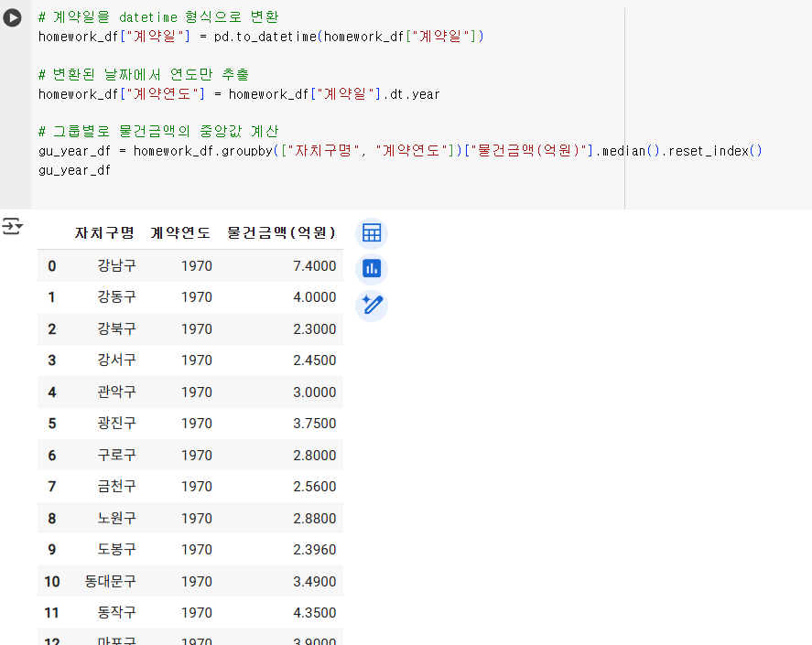Convert dataframe to interactive table icon
The width and height of the screenshot is (812, 645).
[x=372, y=233]
